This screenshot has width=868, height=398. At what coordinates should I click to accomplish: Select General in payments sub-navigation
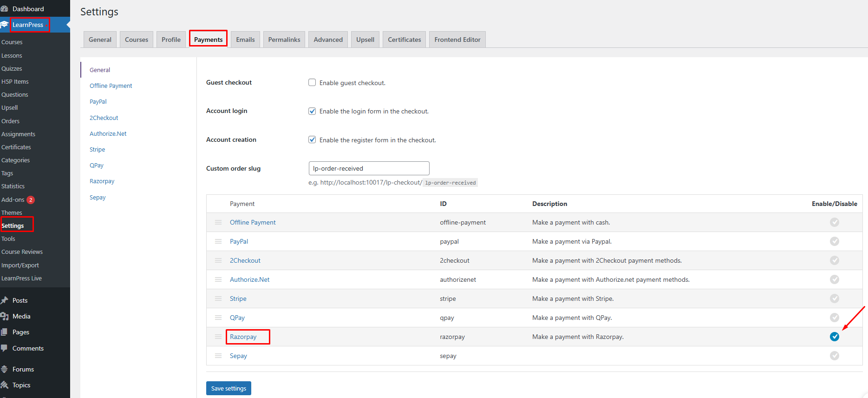click(100, 70)
